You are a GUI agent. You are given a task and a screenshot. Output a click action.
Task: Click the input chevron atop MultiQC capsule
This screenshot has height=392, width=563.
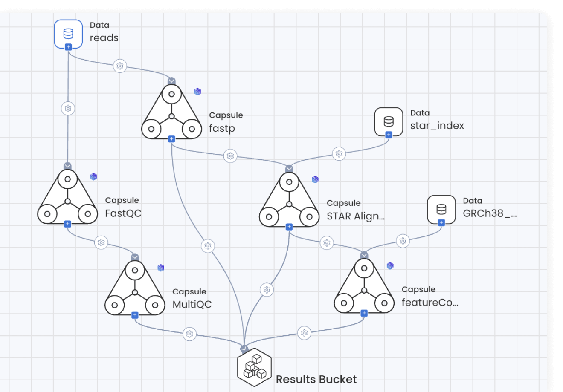pos(135,257)
